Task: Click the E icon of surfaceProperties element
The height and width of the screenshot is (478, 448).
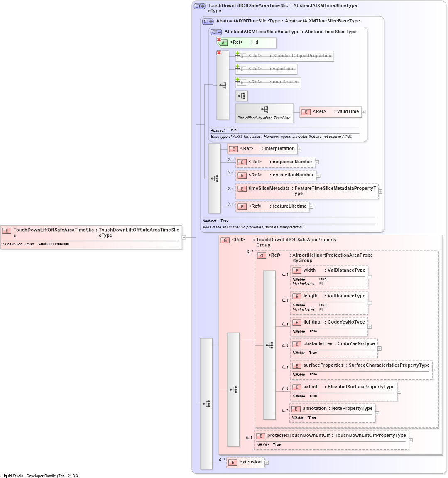Action: 297,366
